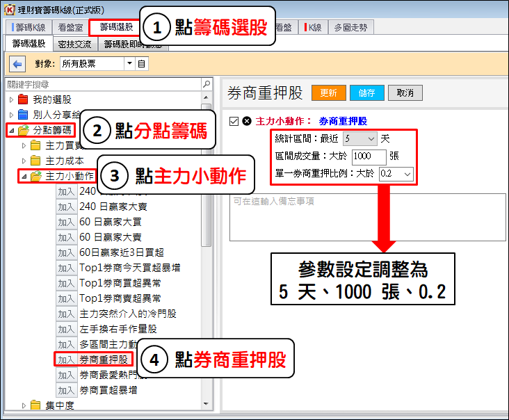509x420 pixels.
Task: Click the search magnifier icon
Action: (x=207, y=84)
